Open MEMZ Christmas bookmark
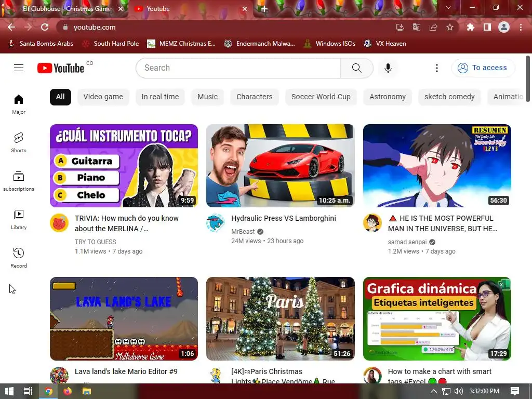The image size is (532, 399). tap(181, 44)
